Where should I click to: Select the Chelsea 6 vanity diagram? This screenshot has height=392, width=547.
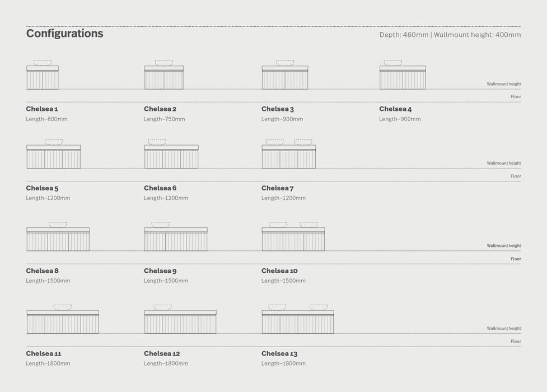171,157
